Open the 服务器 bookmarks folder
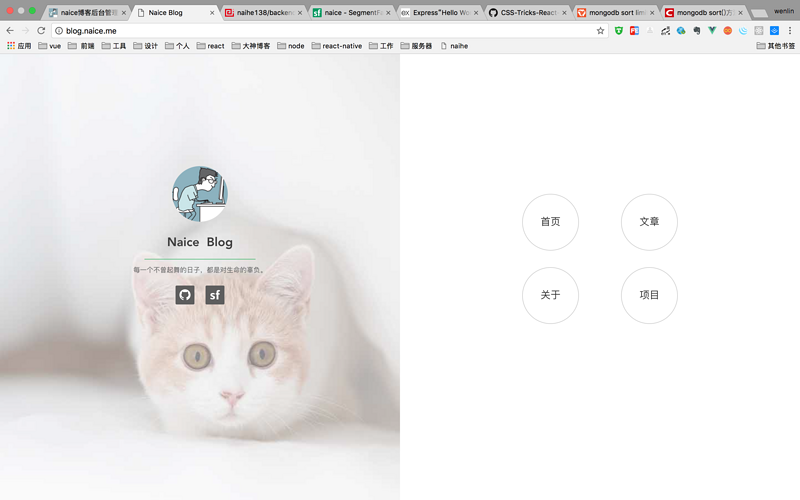Screen dimensions: 800x500 click(416, 46)
